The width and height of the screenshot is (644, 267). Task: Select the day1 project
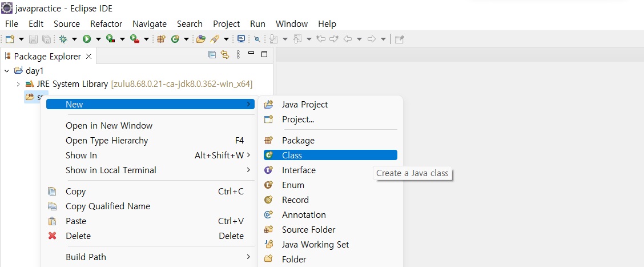point(34,71)
